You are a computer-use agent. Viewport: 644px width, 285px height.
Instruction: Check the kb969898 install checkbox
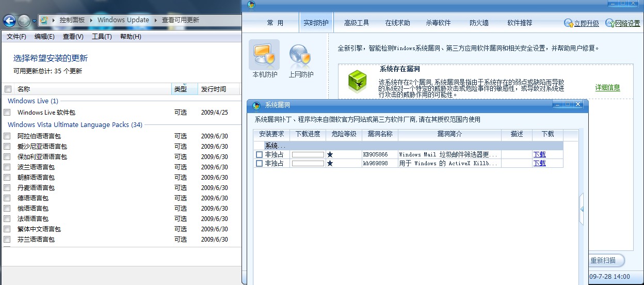pos(259,163)
